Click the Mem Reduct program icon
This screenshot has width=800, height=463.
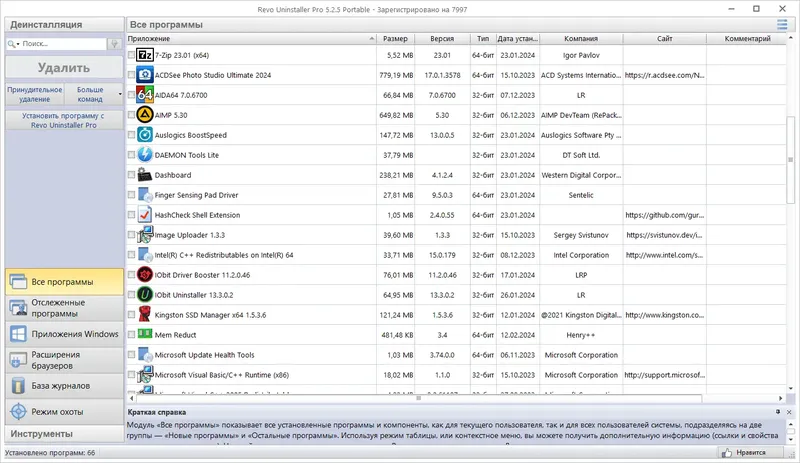coord(145,334)
